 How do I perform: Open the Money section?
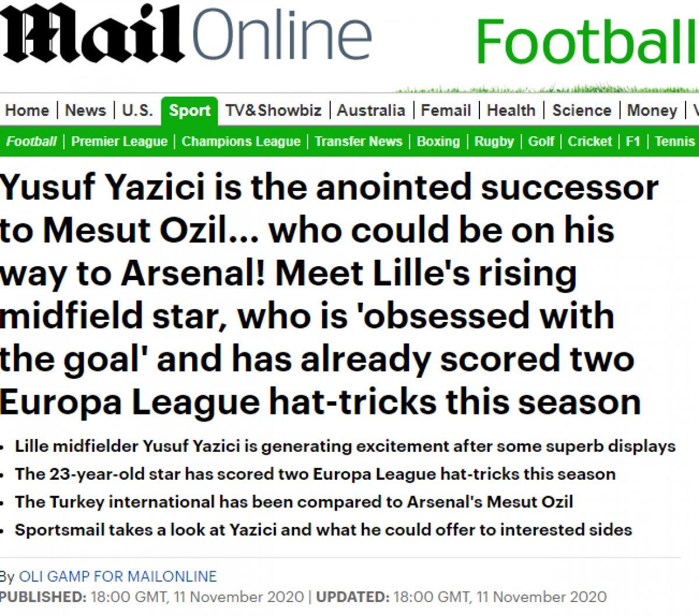tap(652, 111)
